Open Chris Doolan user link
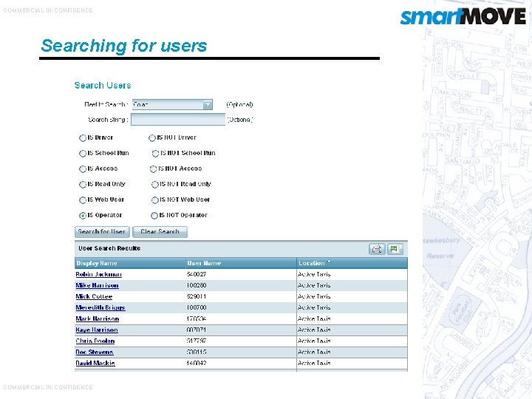This screenshot has width=532, height=399. (95, 341)
